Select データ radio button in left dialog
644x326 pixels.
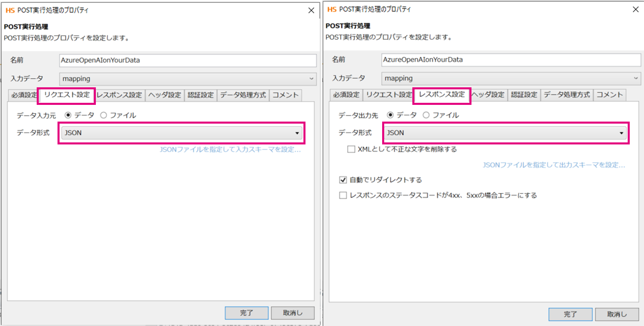[68, 115]
